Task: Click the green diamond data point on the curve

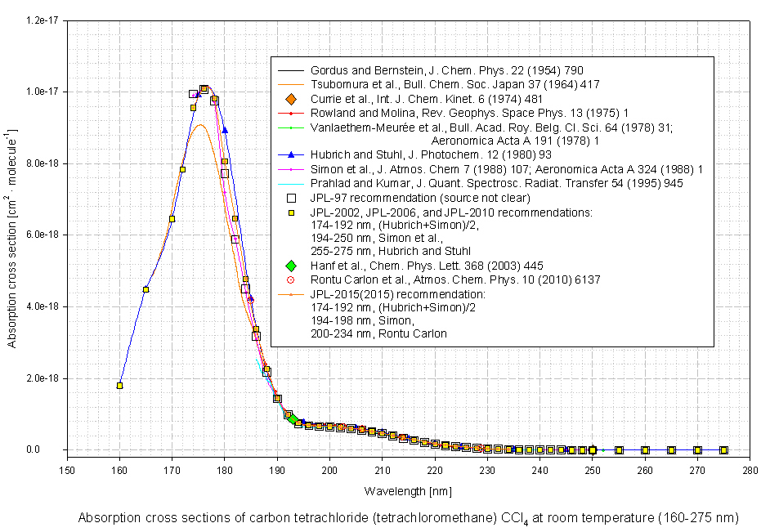Action: click(293, 419)
